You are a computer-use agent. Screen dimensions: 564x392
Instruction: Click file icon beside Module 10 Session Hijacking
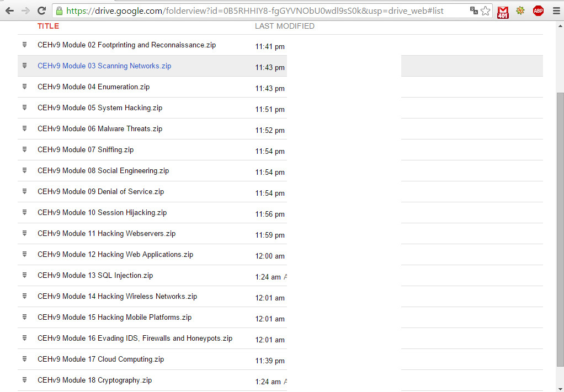24,212
